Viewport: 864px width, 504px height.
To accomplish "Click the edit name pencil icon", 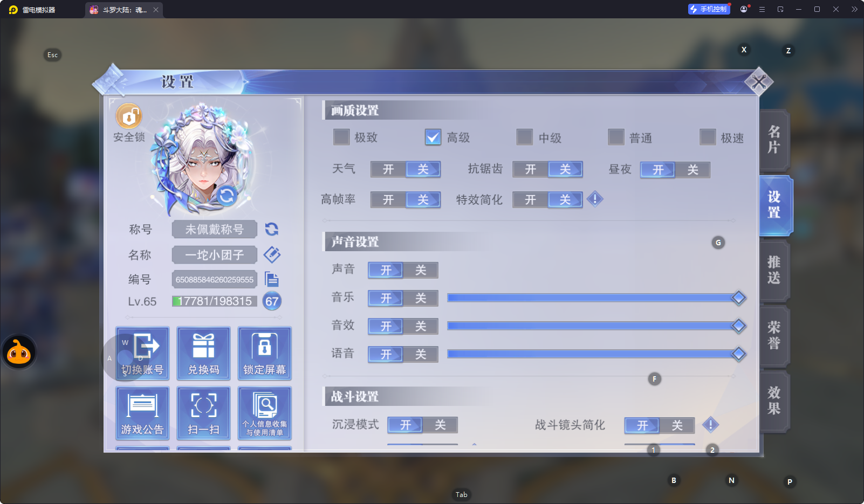I will point(272,254).
